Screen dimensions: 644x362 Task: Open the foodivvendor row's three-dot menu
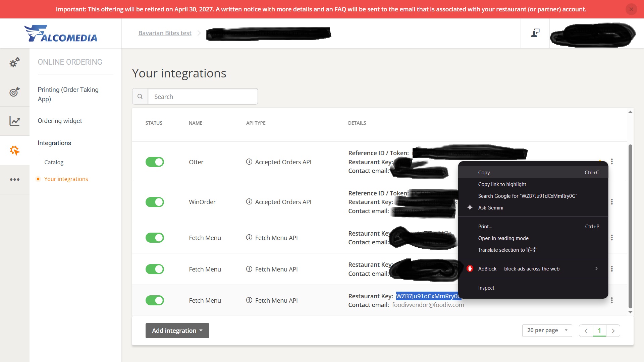612,300
